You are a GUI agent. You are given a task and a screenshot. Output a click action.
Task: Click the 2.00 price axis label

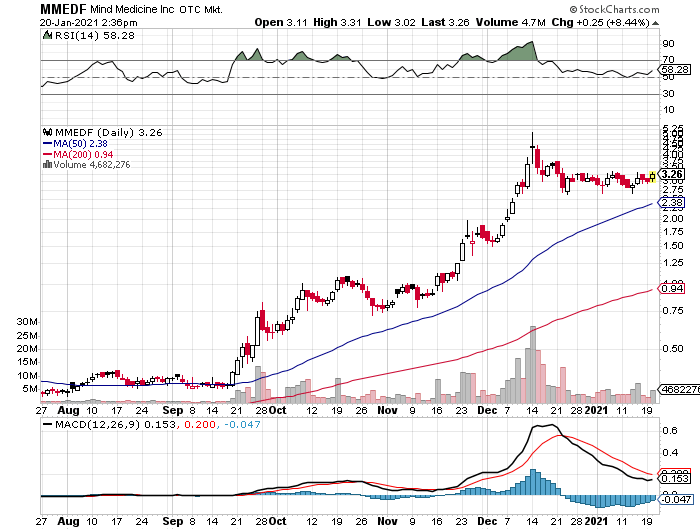(672, 218)
